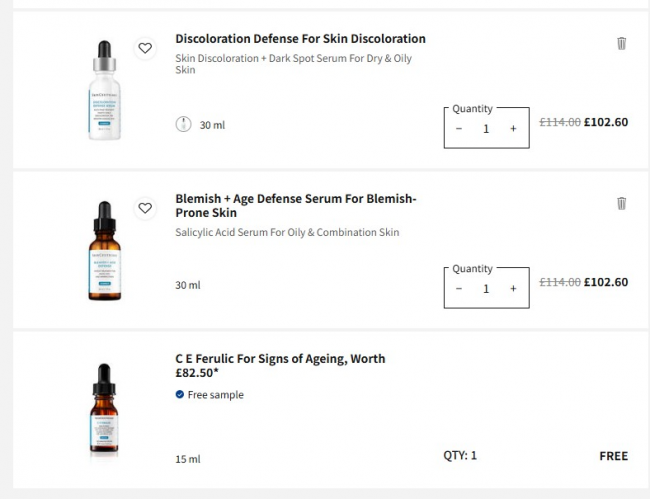Click the size icon beside 30 ml

click(x=183, y=125)
